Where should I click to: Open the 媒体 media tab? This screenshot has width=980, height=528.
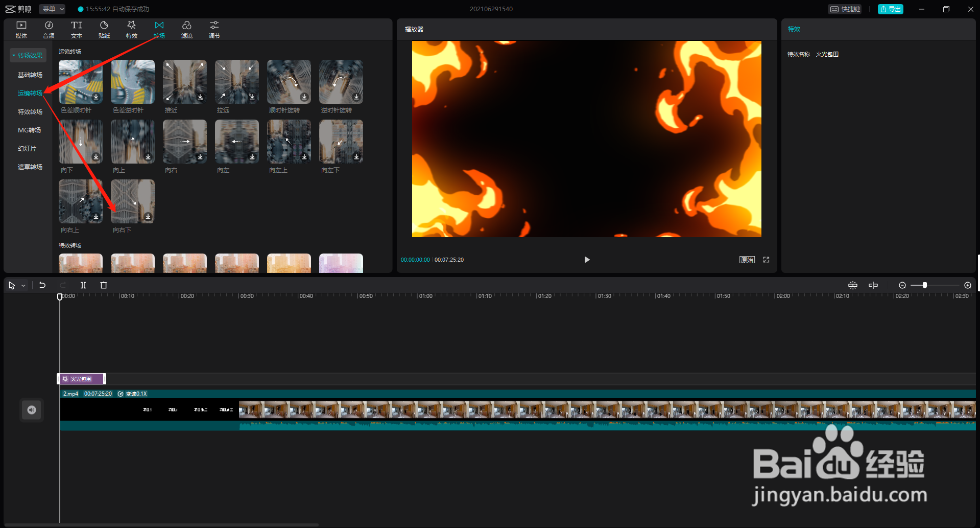click(21, 30)
